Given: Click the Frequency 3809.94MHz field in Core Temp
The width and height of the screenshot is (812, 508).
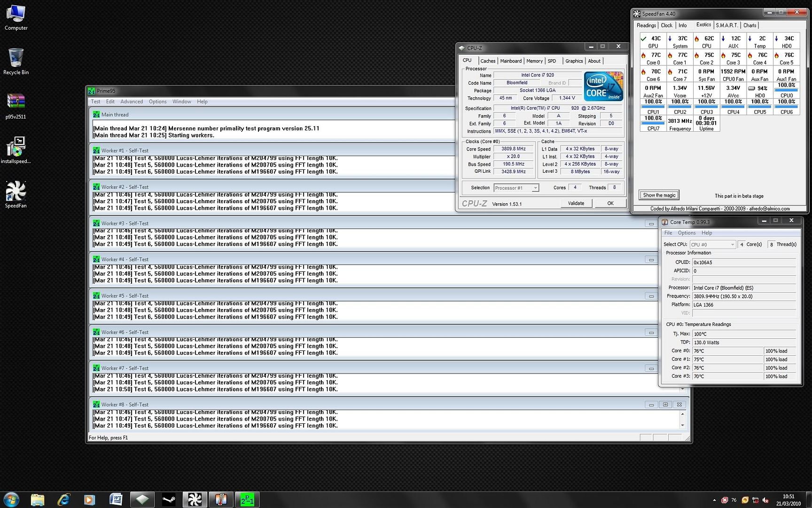Looking at the screenshot, I should click(744, 296).
